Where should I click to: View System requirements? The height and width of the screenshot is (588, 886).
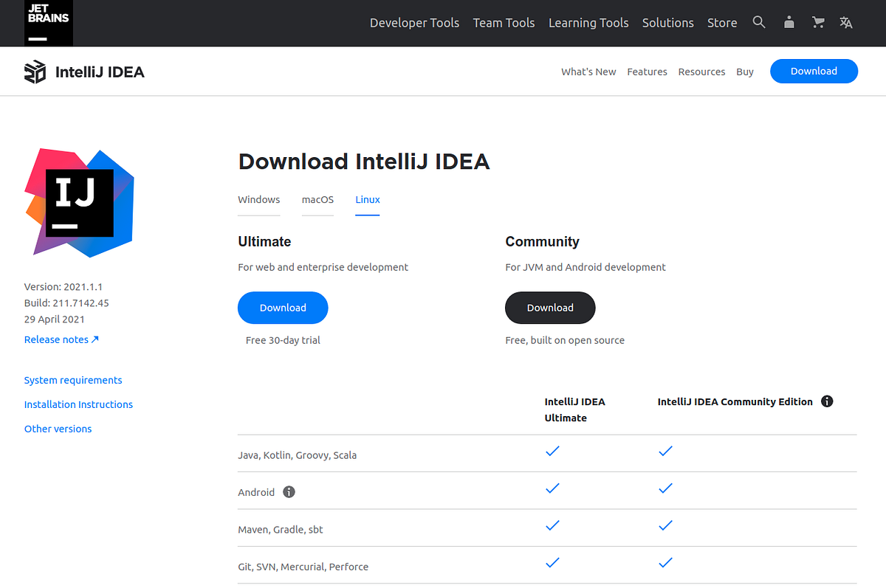pyautogui.click(x=72, y=379)
